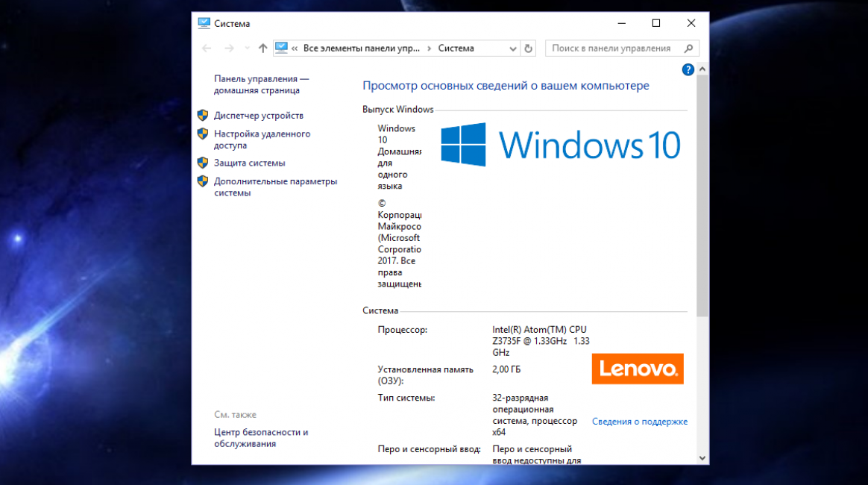This screenshot has height=485, width=868.
Task: Click the RAM value '2,00 ГБ'
Action: (x=506, y=369)
